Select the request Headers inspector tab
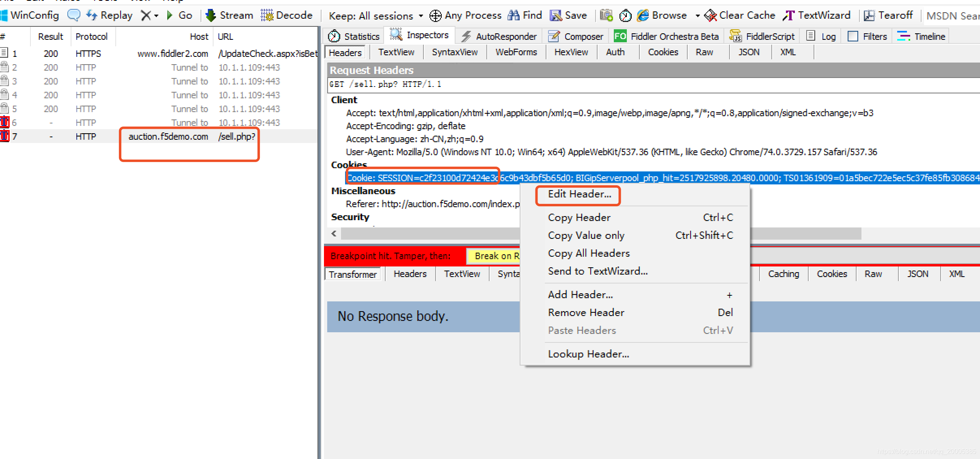 pos(345,52)
